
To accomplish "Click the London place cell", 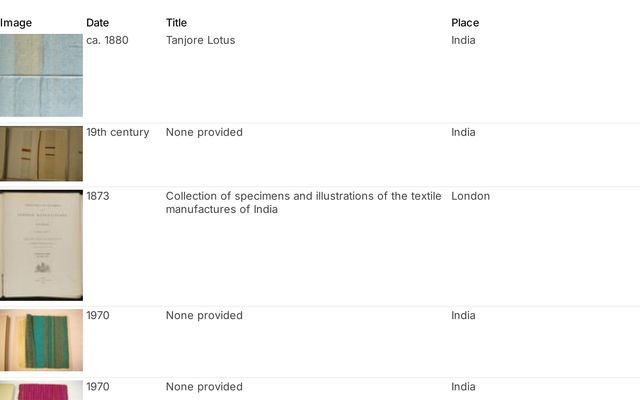I will [x=470, y=197].
